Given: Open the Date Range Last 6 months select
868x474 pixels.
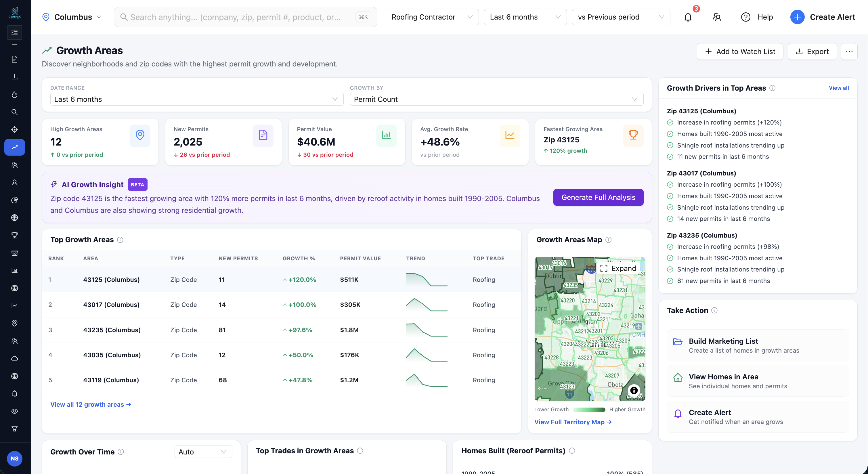Looking at the screenshot, I should coord(197,99).
